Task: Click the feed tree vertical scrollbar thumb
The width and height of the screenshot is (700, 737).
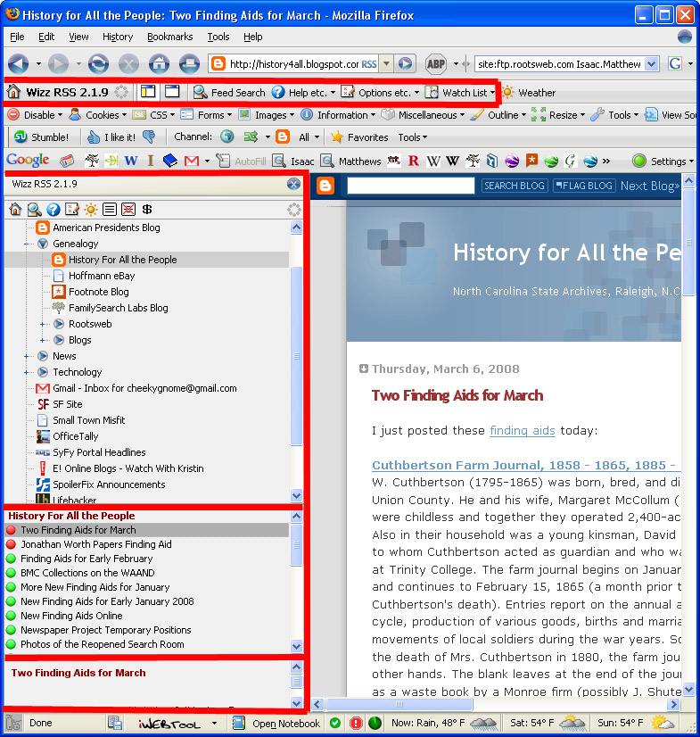Action: coord(296,356)
